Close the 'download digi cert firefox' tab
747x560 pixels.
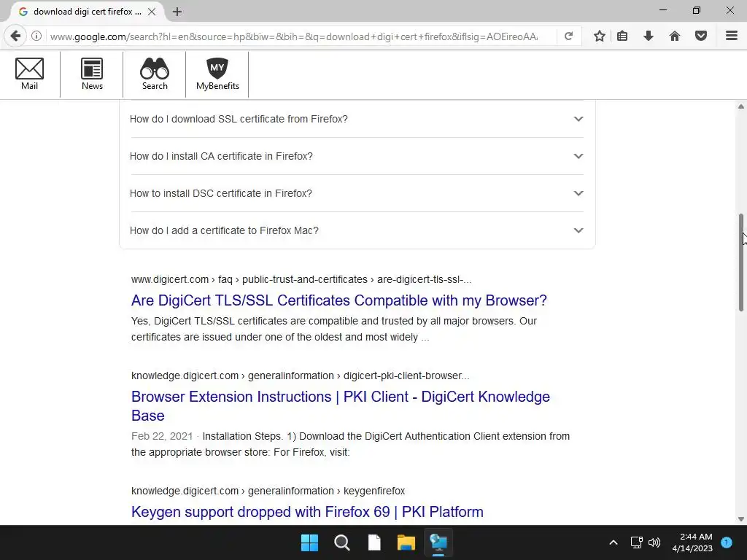[152, 12]
